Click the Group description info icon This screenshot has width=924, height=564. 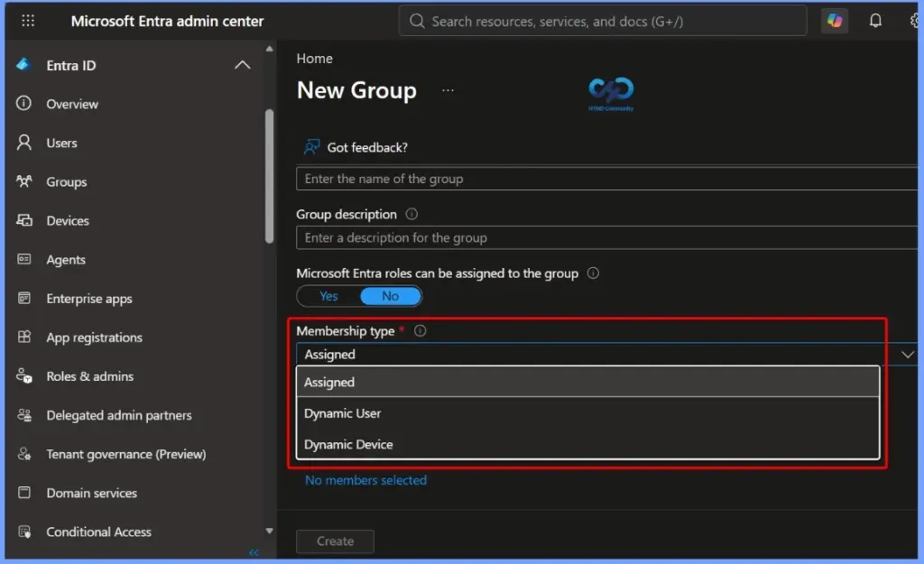coord(411,214)
